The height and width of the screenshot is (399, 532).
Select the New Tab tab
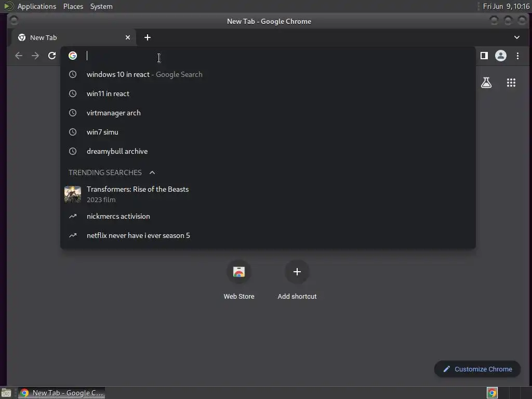(74, 37)
